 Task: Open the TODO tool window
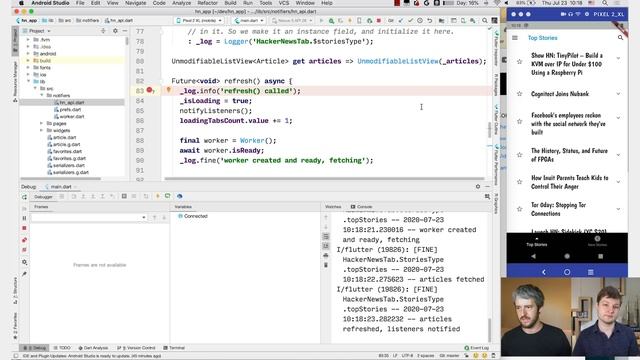tap(62, 348)
